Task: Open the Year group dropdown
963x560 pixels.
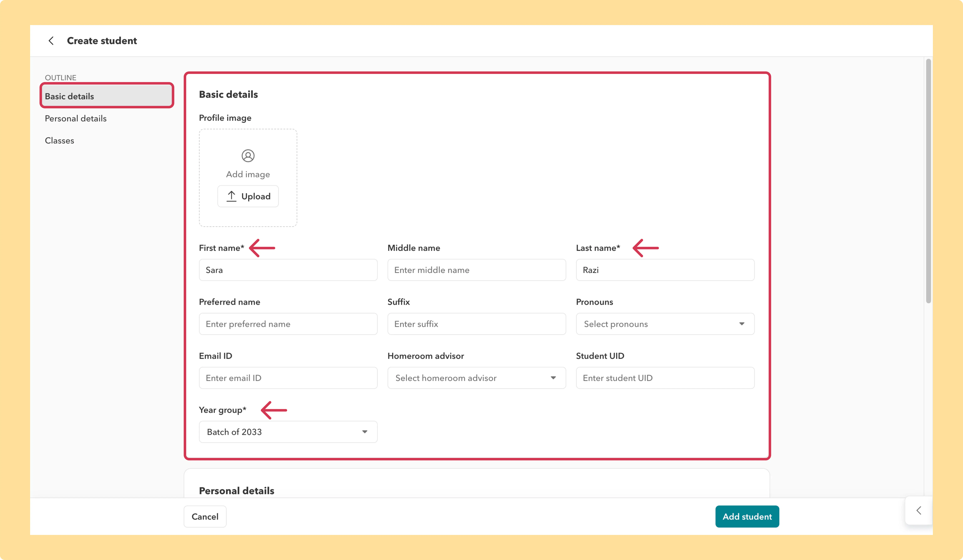Action: (x=288, y=432)
